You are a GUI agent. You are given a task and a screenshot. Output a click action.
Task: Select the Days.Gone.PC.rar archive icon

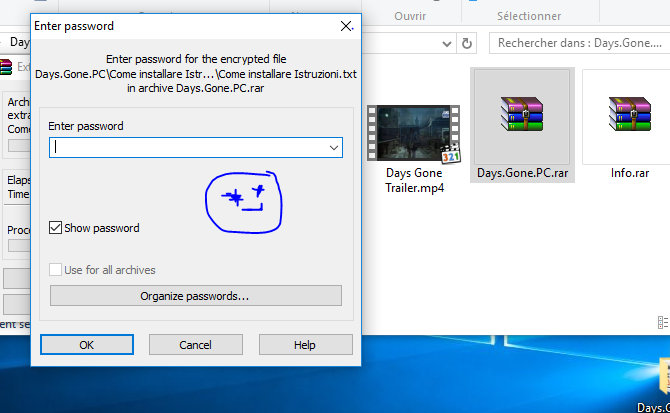point(522,114)
